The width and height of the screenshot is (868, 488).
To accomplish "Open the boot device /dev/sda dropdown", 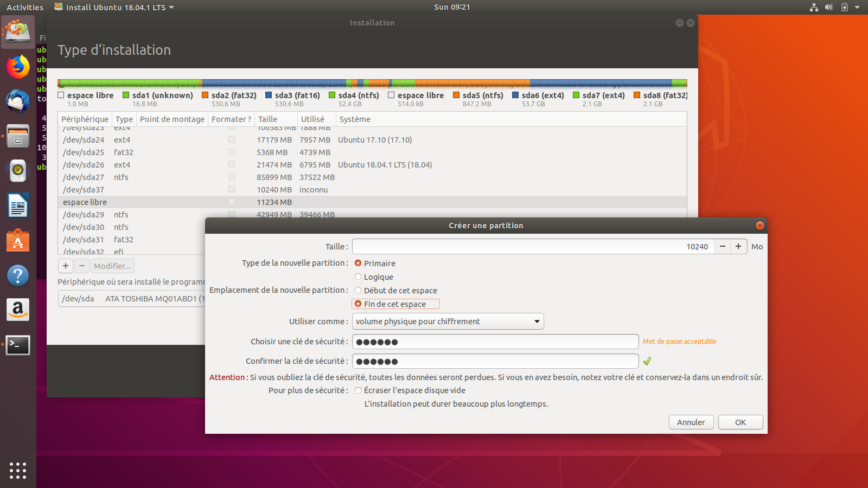I will pyautogui.click(x=131, y=299).
